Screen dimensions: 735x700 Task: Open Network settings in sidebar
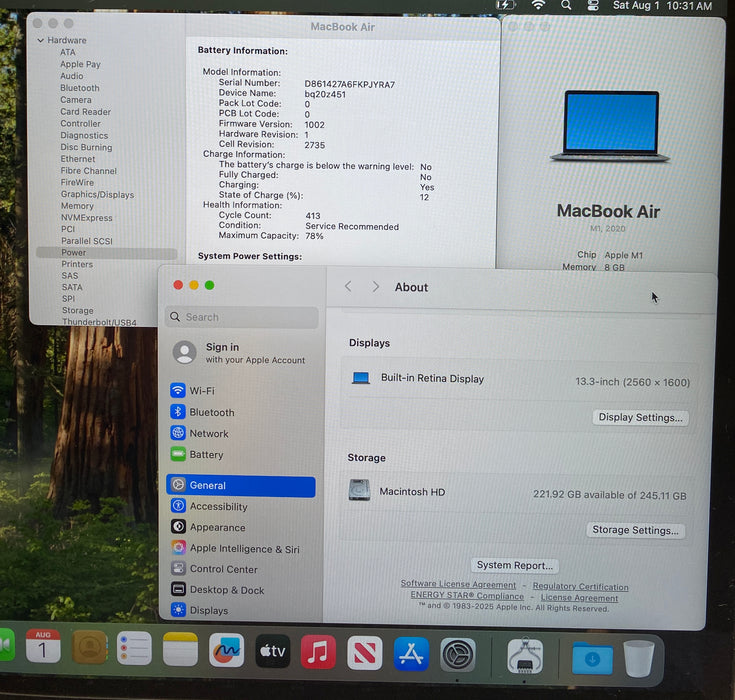[x=200, y=433]
